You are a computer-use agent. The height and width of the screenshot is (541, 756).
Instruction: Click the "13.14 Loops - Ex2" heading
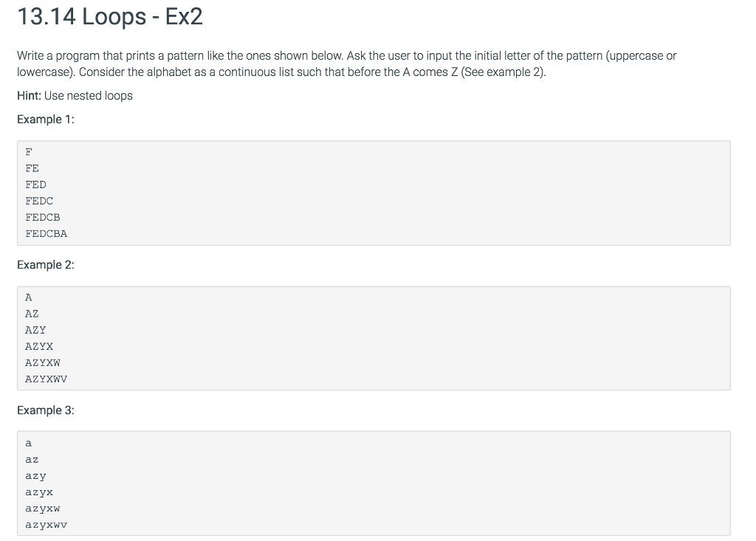109,16
